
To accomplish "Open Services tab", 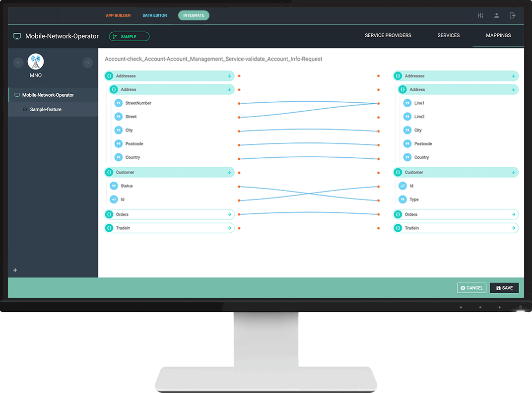I will [449, 35].
